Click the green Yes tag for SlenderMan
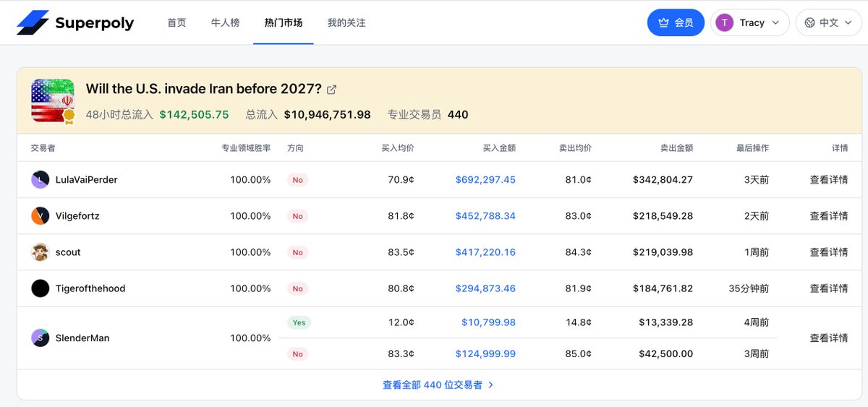This screenshot has width=868, height=407. [299, 322]
